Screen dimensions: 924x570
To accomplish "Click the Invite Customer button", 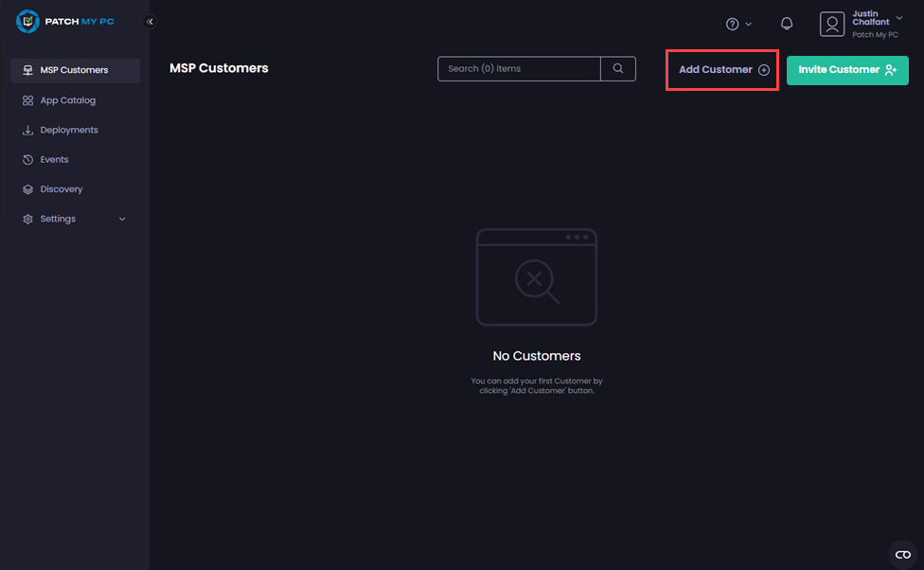I will [x=847, y=69].
